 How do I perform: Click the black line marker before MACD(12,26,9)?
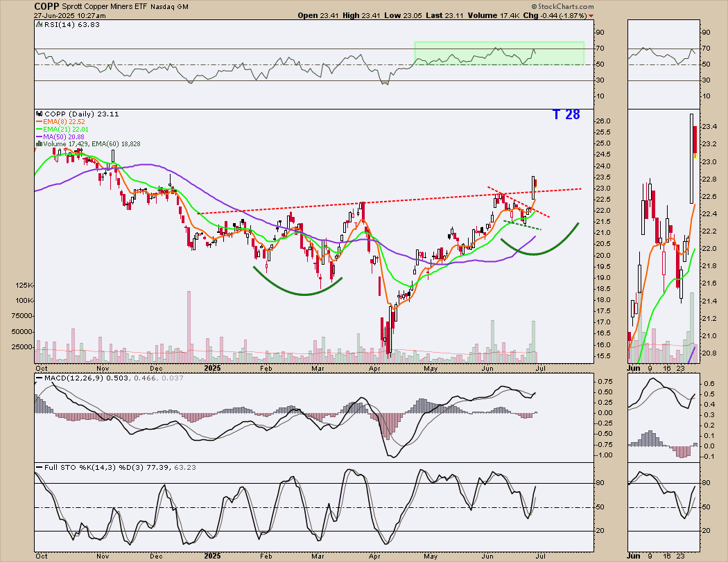click(x=39, y=378)
